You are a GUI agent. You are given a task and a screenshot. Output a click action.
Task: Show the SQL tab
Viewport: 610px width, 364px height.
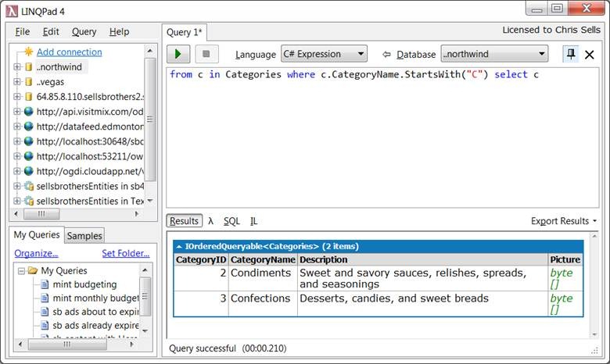[x=231, y=221]
